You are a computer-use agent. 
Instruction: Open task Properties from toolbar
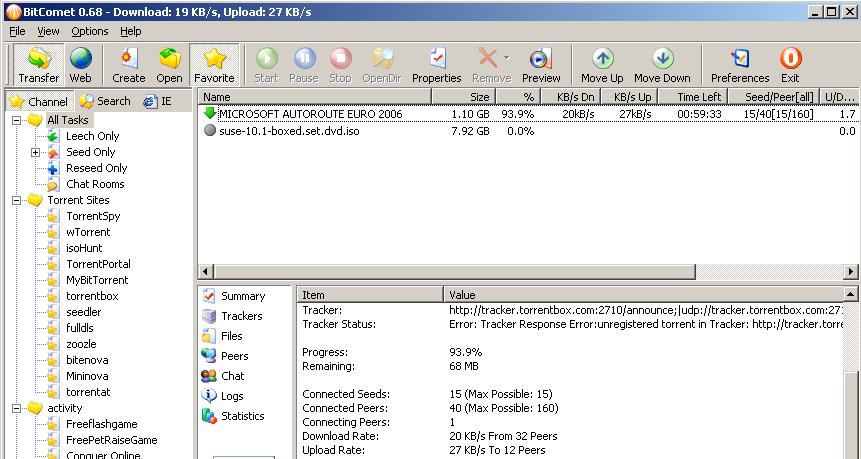437,65
